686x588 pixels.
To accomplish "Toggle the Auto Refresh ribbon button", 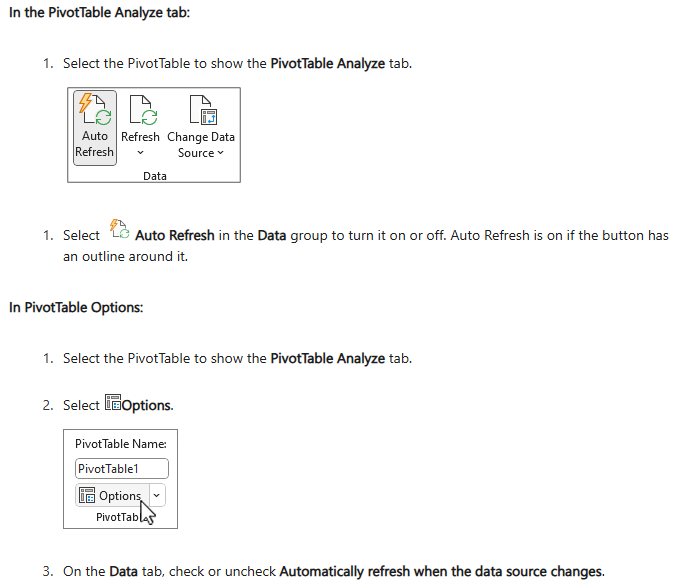I will point(94,128).
